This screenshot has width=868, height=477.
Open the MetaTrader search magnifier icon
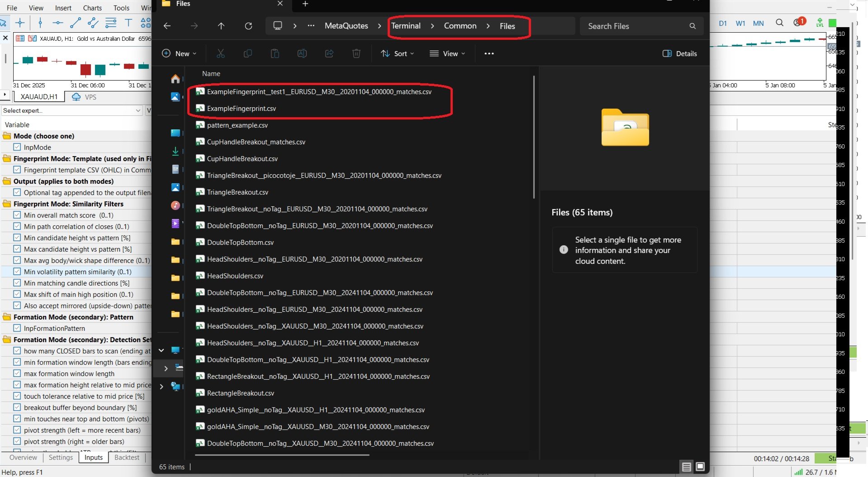coord(779,23)
